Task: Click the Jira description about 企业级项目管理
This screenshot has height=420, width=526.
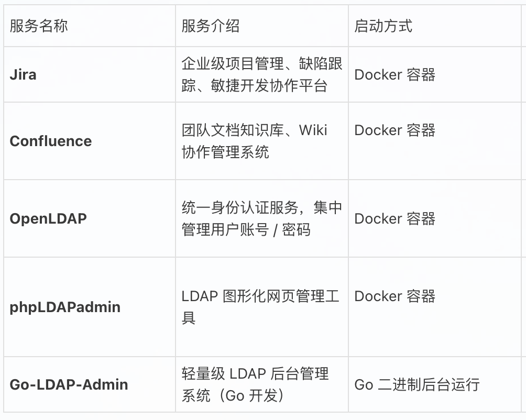Action: (x=262, y=64)
